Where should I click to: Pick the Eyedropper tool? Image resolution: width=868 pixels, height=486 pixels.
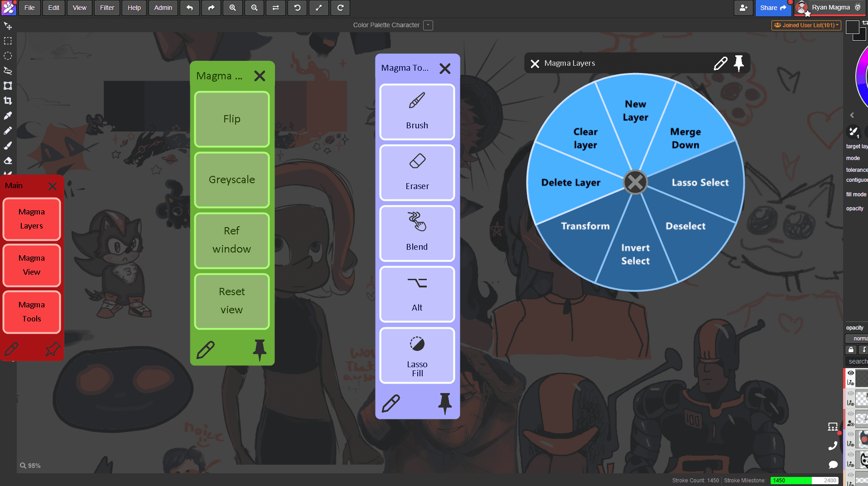8,116
